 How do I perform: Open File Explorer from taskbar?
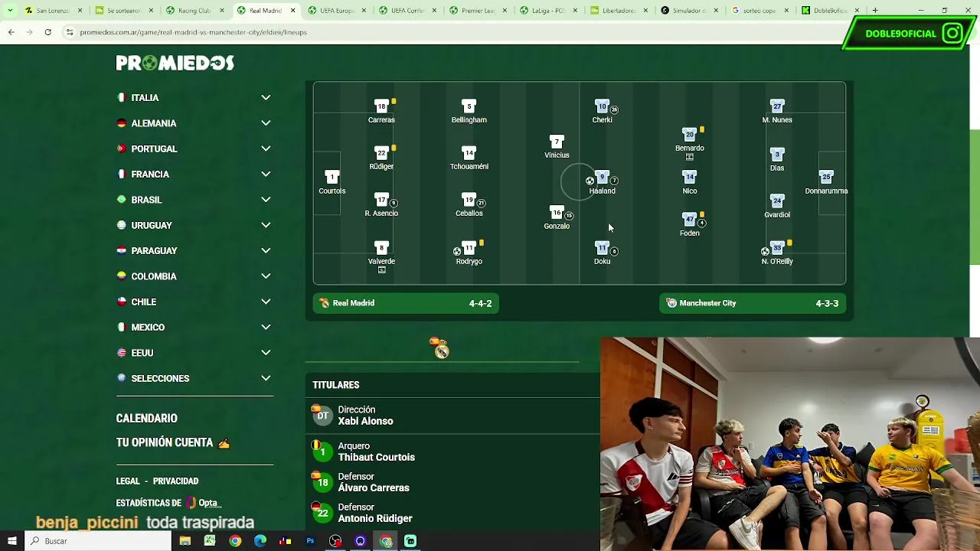point(185,541)
